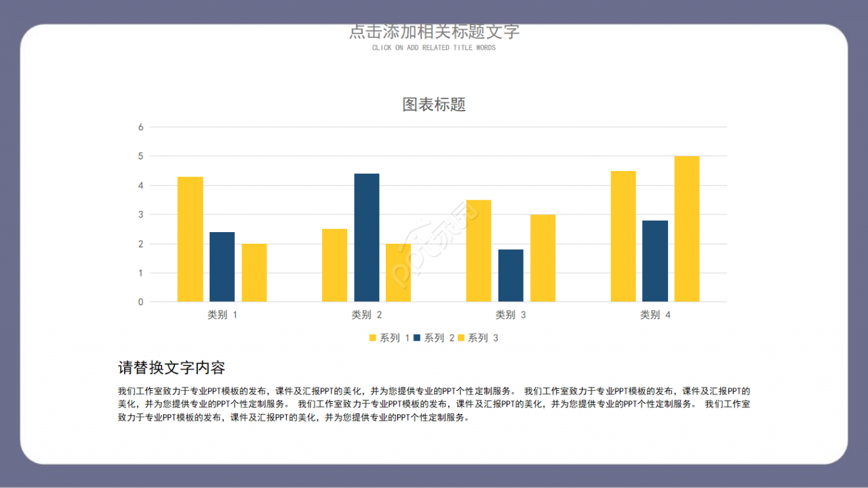
Task: Select the 系列 2 legend entry
Action: (x=434, y=338)
